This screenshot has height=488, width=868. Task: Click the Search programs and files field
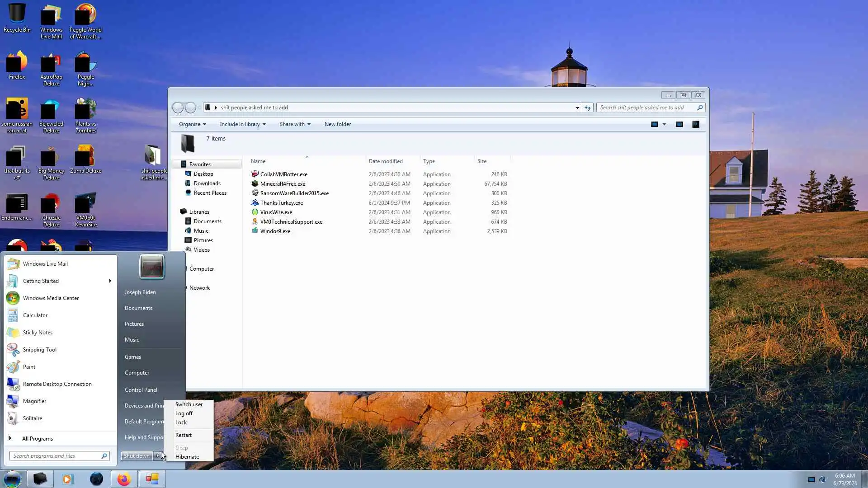pos(55,456)
